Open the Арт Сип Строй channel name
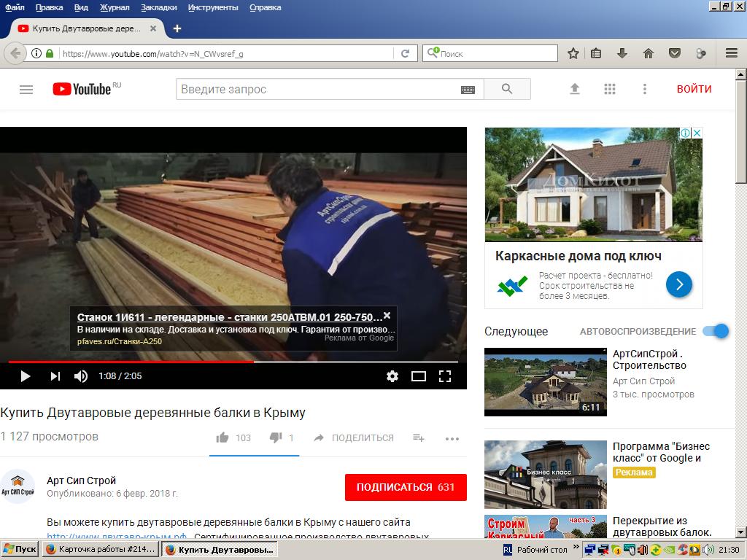Screen dimensions: 747x560 click(x=82, y=481)
